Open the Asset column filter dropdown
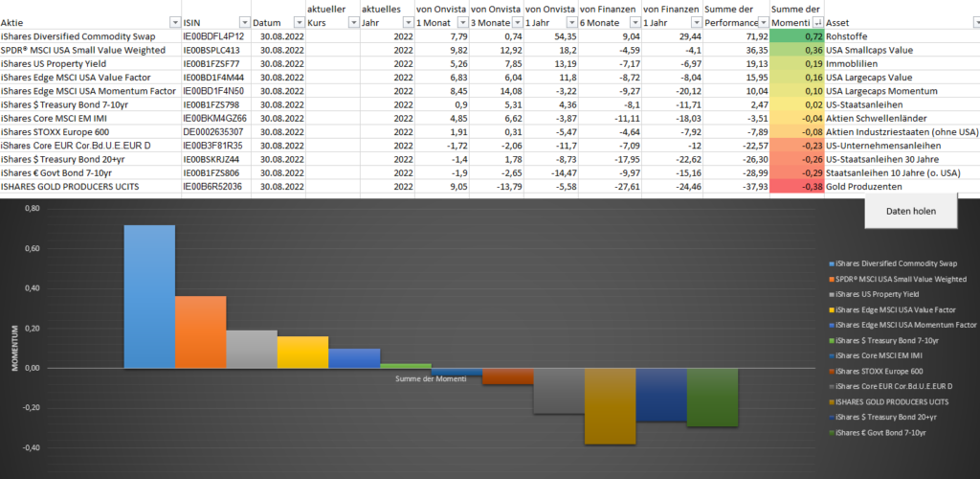980x479 pixels. tap(976, 22)
